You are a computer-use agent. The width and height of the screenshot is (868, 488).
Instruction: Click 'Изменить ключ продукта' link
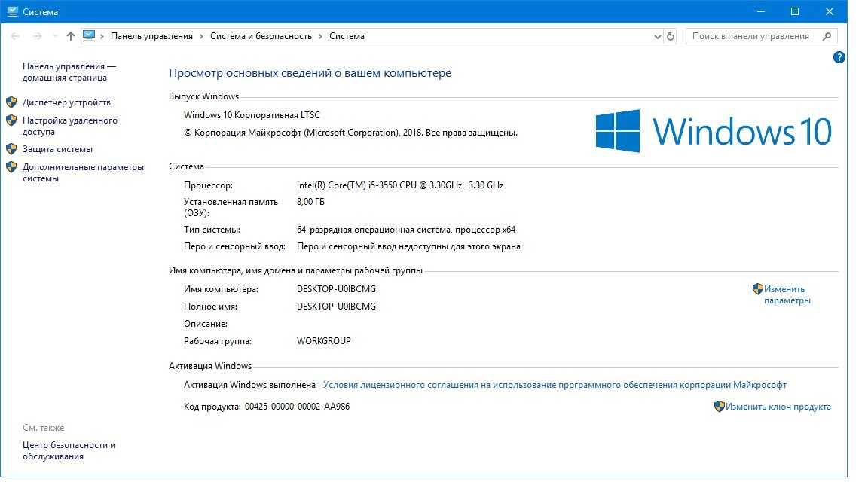[x=778, y=407]
